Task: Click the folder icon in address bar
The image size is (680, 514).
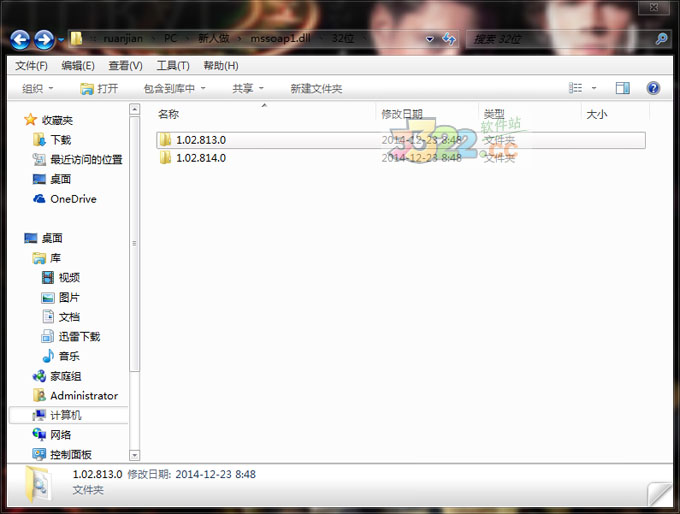Action: [x=76, y=39]
